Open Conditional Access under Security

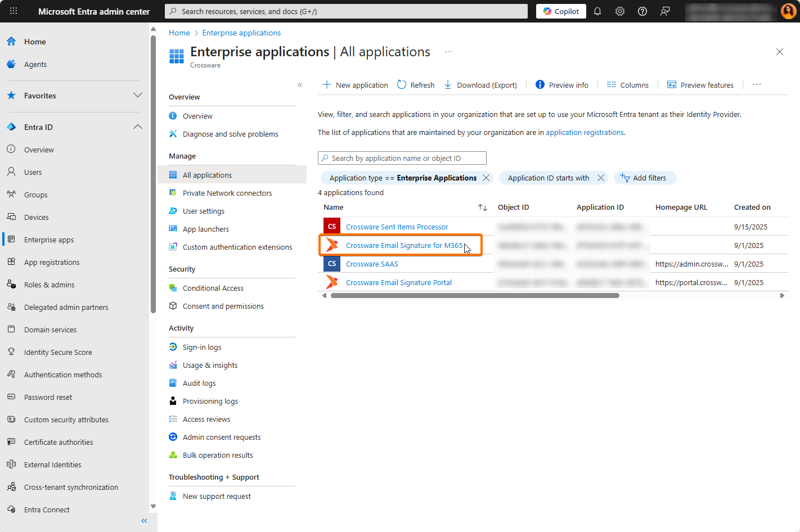tap(213, 288)
